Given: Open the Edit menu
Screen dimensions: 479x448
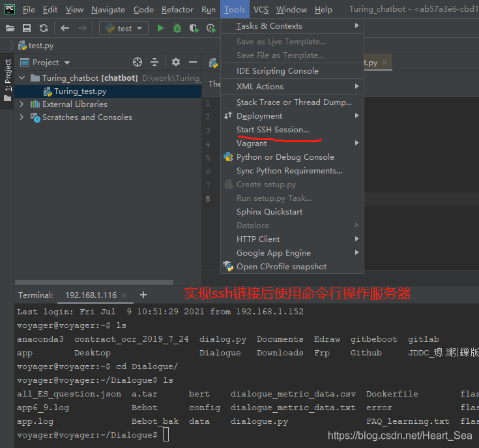Looking at the screenshot, I should pyautogui.click(x=50, y=10).
